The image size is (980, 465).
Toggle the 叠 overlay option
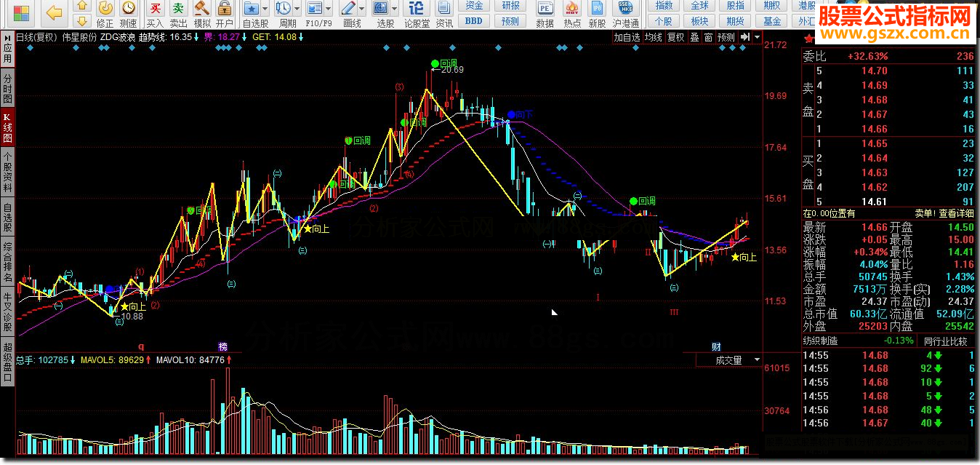click(x=694, y=37)
